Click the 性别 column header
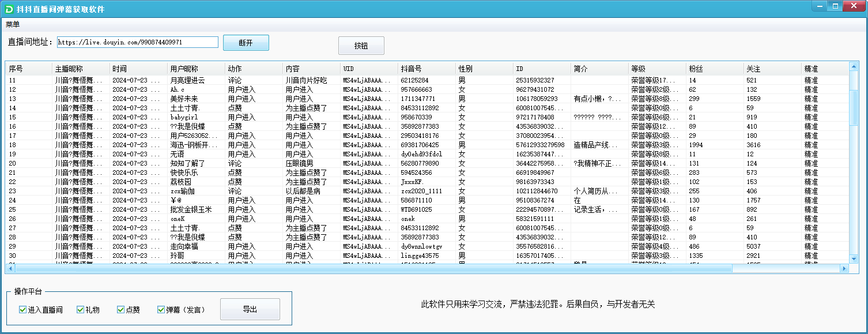The width and height of the screenshot is (868, 334). pos(484,69)
